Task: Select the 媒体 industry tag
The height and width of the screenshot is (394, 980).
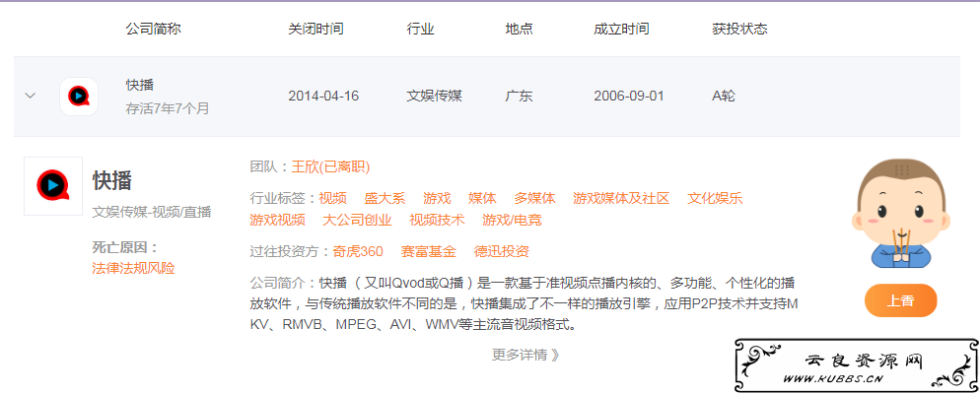Action: pyautogui.click(x=482, y=199)
